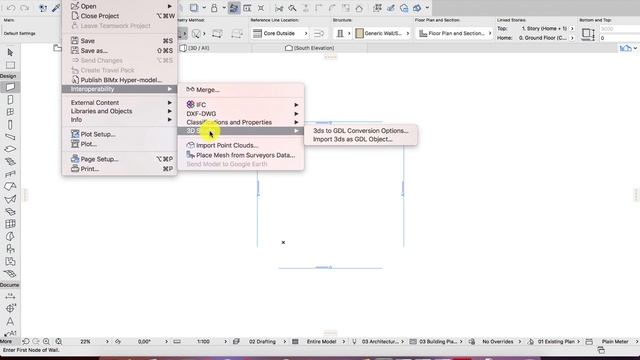Choose Merge... in Interoperability submenu
This screenshot has width=640, height=360.
[241, 90]
